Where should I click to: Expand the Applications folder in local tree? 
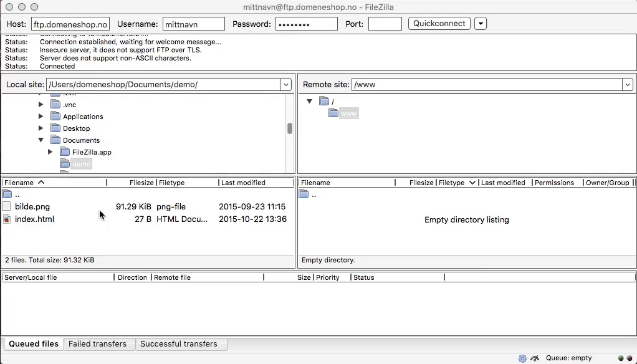tap(41, 116)
